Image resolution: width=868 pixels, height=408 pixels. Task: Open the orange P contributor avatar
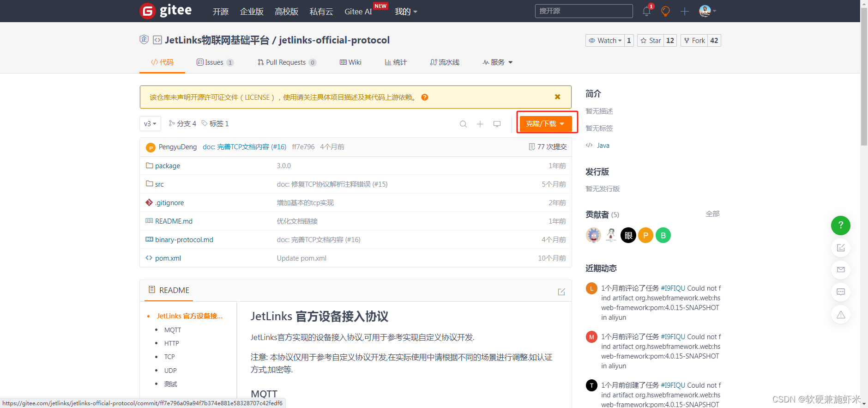click(x=645, y=235)
